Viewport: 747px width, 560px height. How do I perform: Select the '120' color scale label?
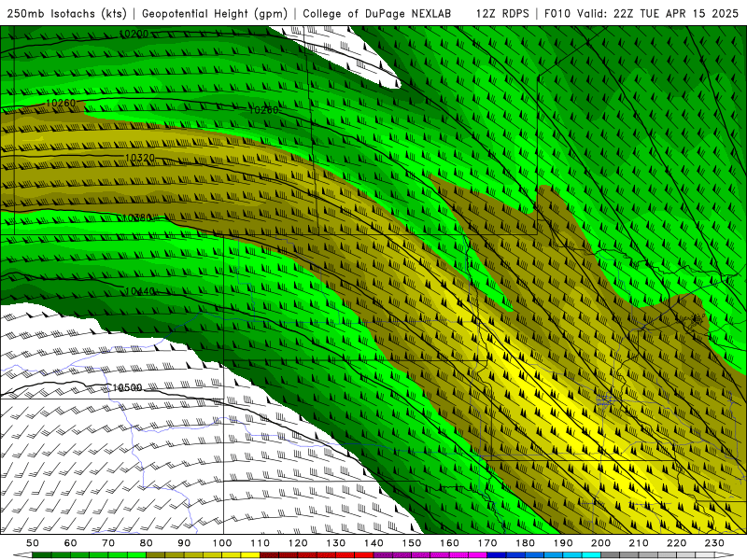pos(298,543)
